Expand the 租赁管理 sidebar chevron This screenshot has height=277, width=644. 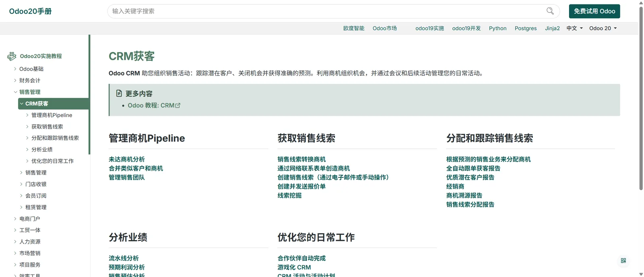point(21,207)
